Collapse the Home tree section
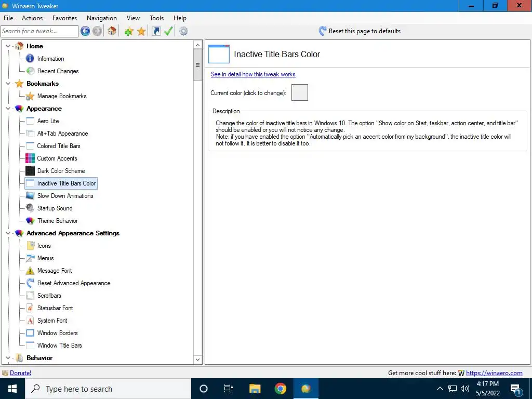This screenshot has height=399, width=532. point(8,46)
